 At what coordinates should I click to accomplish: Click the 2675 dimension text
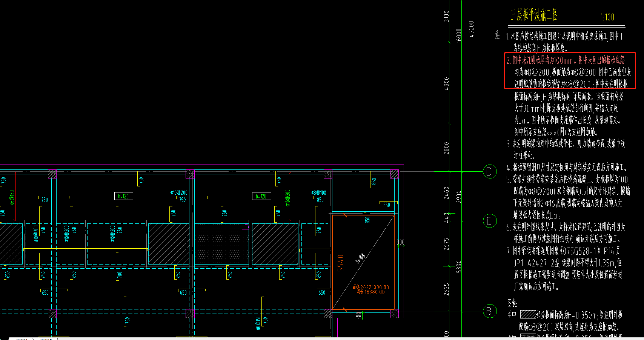(x=447, y=244)
